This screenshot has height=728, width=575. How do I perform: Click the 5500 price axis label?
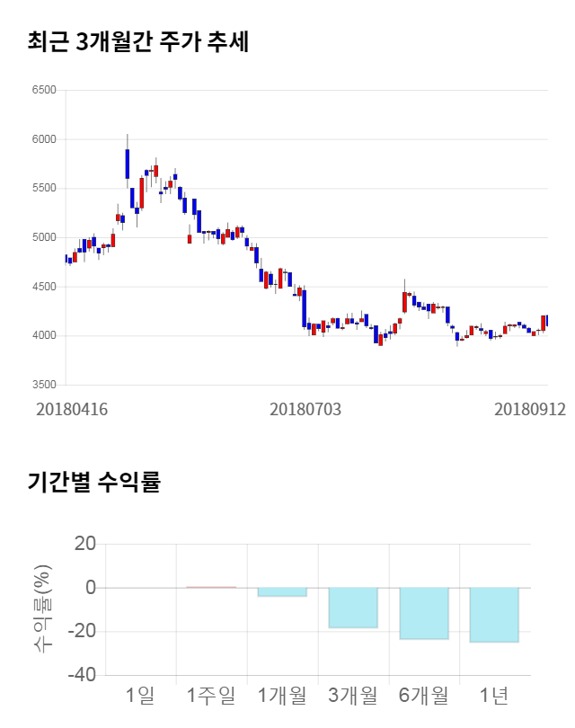tap(43, 189)
